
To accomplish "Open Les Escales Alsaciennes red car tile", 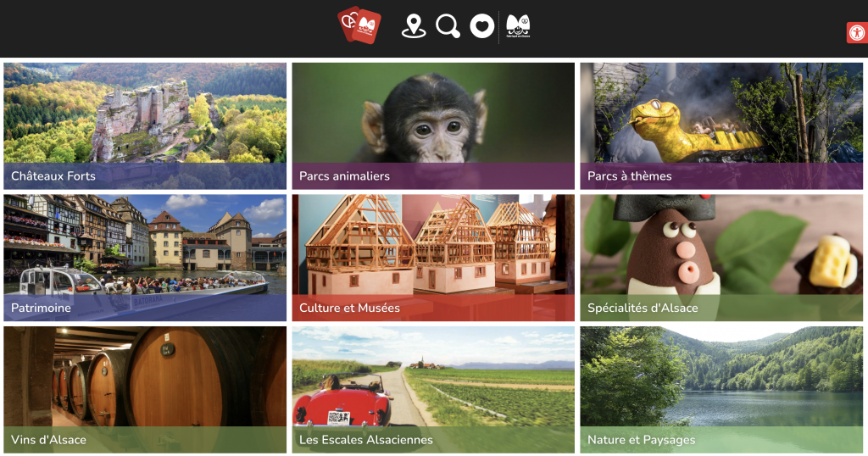I will pyautogui.click(x=433, y=390).
